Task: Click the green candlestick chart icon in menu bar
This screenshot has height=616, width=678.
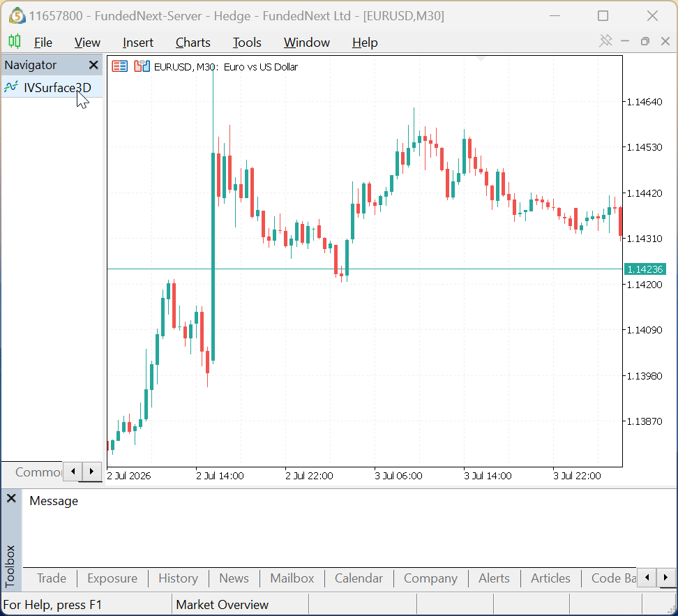Action: click(x=15, y=42)
